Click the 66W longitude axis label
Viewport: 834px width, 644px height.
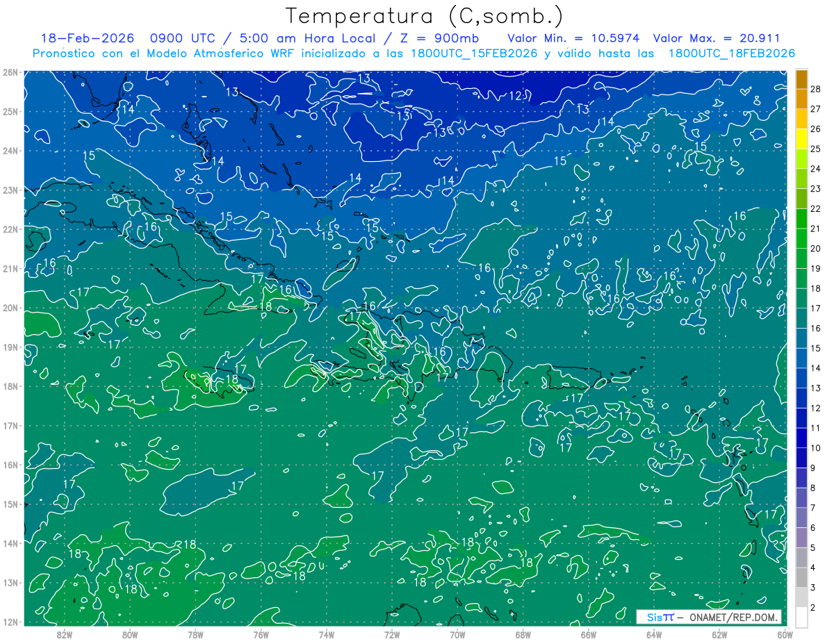coord(589,634)
